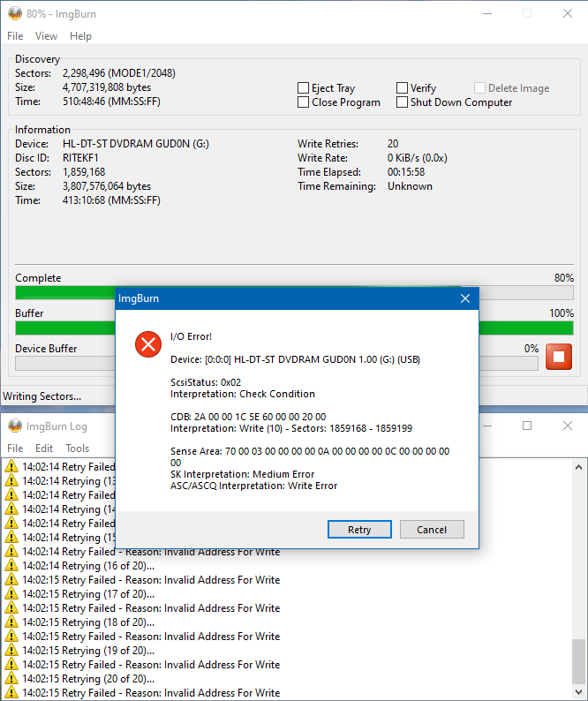Click warning icon beside 'Retrying (18 of 20)'

(x=11, y=622)
